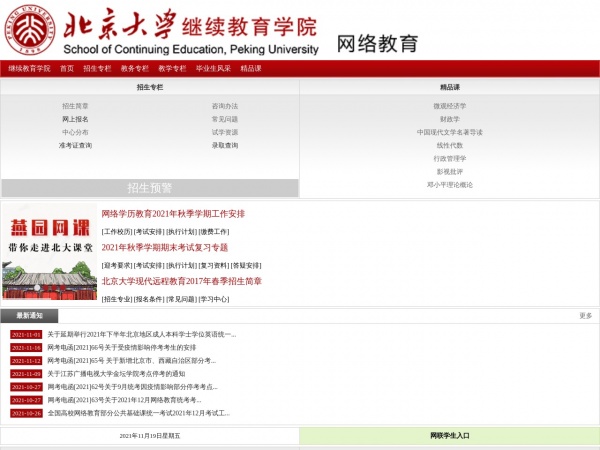Open 2021年秋季学期期末考试复习专题 headline
The height and width of the screenshot is (450, 600).
tap(165, 248)
